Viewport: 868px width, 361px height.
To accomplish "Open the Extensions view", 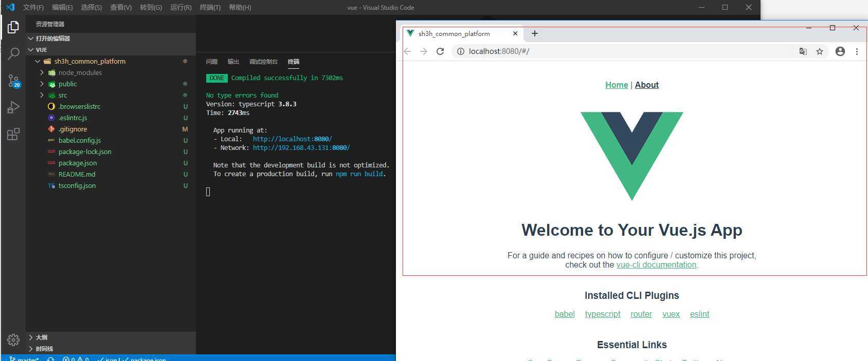I will click(x=13, y=134).
